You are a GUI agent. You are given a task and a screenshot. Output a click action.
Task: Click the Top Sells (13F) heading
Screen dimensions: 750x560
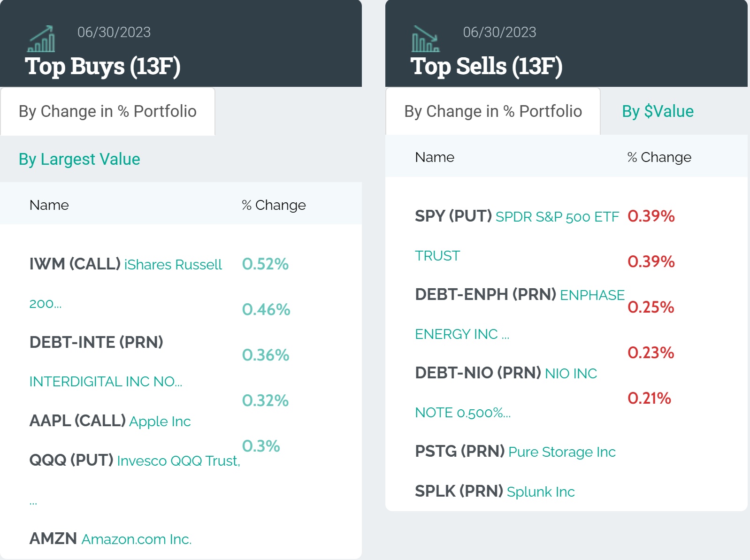click(x=486, y=66)
